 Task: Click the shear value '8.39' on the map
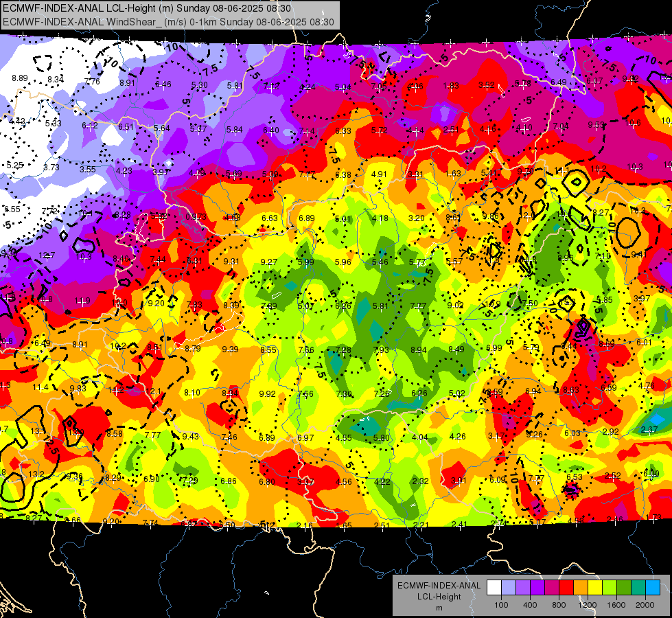[231, 306]
